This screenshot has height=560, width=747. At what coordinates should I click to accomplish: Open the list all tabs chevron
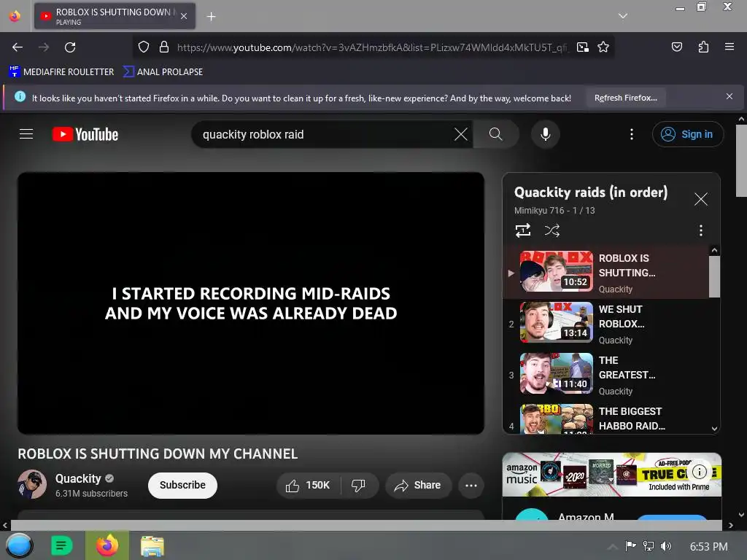click(623, 16)
